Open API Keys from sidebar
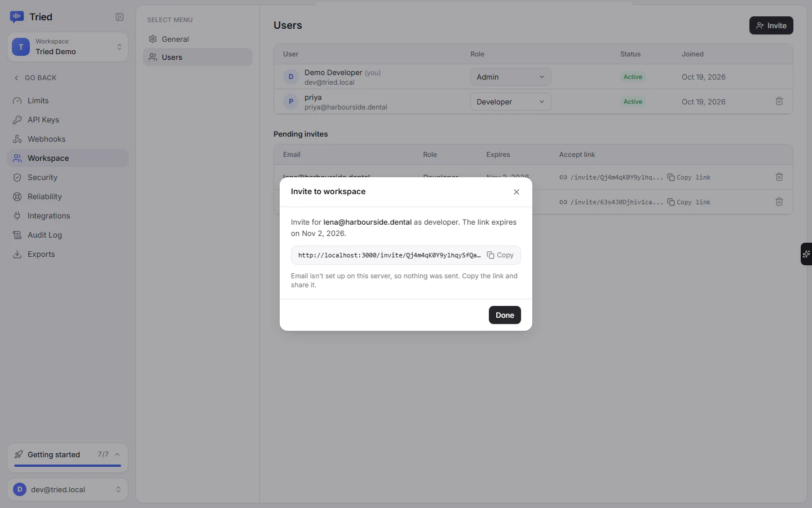This screenshot has height=508, width=812. [x=68, y=120]
